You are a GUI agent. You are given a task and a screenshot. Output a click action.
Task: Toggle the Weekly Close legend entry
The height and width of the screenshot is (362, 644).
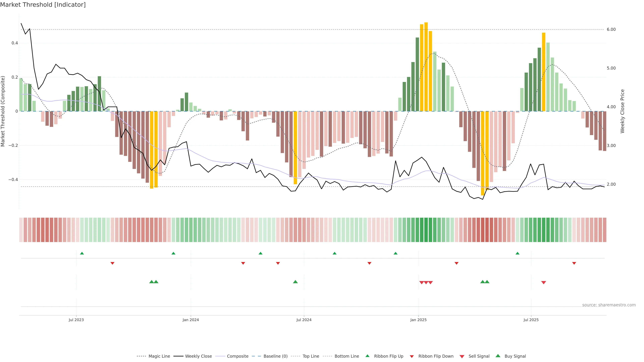point(198,356)
